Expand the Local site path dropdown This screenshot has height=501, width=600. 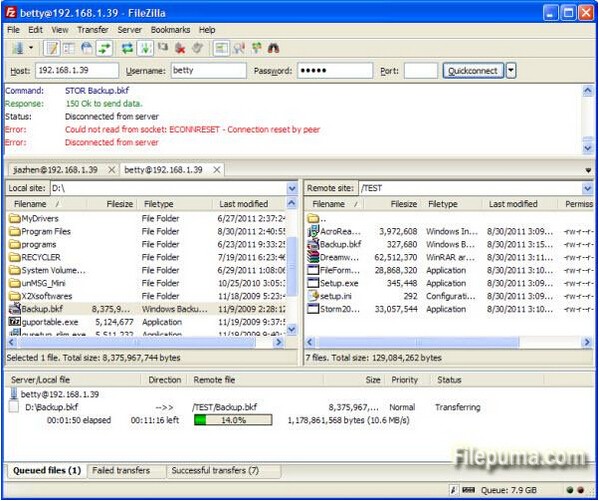point(292,188)
